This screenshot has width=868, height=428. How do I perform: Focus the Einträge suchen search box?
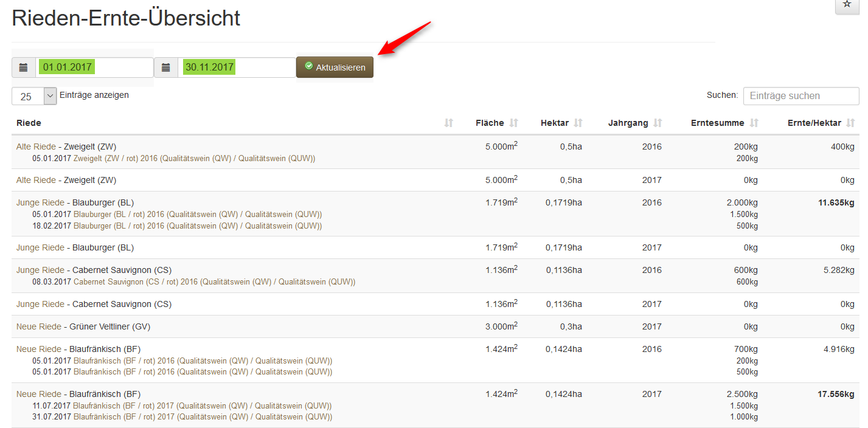click(x=800, y=96)
